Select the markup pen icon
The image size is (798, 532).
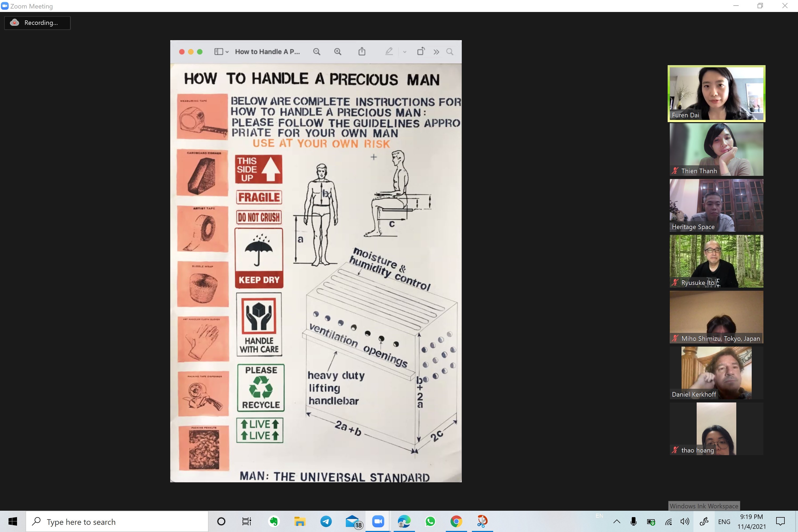[389, 52]
